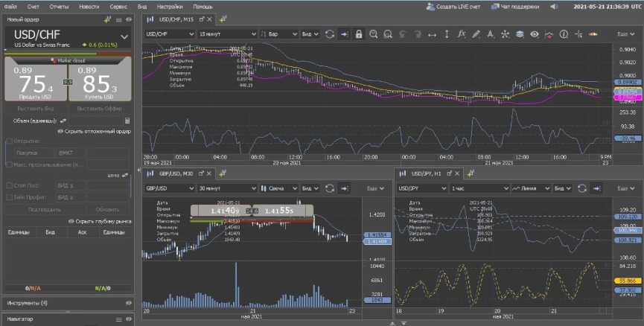Toggle eye icon on Навигатор panel
Screen dimensions: 644x326
tap(129, 319)
